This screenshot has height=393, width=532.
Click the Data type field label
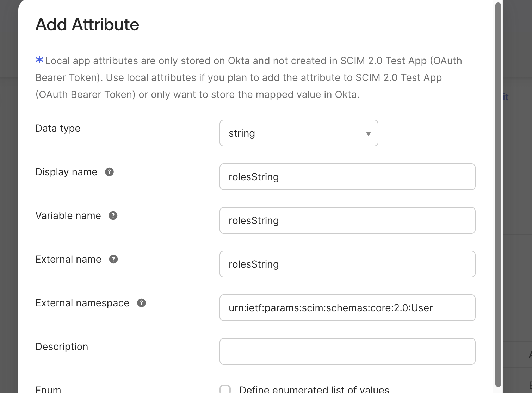point(58,128)
